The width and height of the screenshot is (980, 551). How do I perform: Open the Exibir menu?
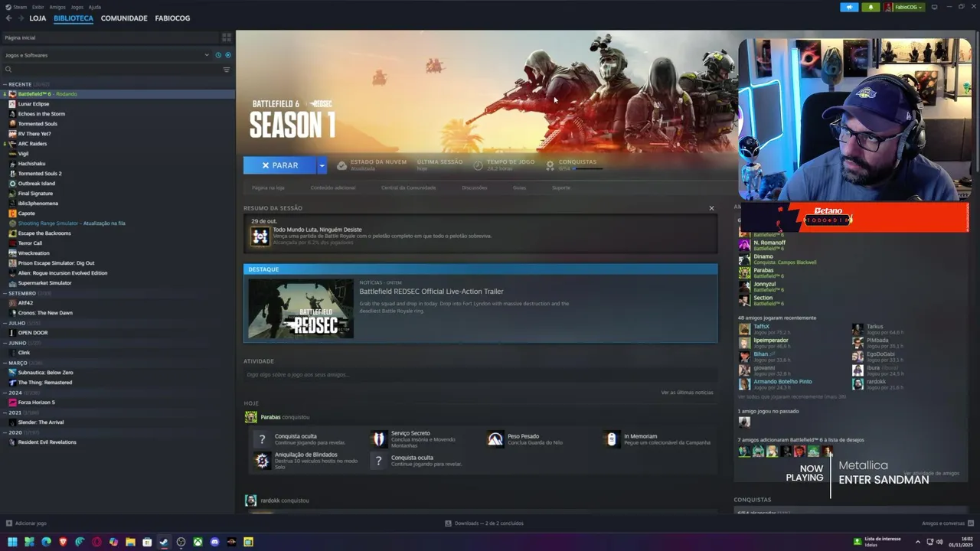tap(38, 7)
